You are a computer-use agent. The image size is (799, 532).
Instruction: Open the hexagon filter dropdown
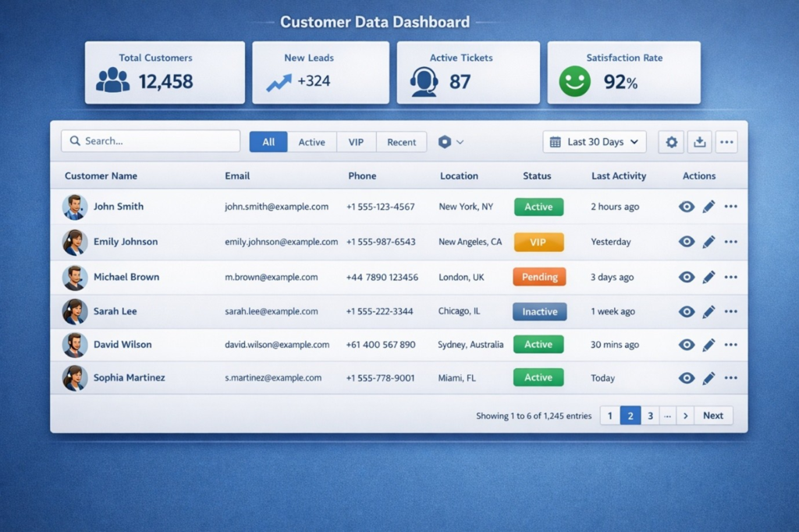(x=451, y=142)
